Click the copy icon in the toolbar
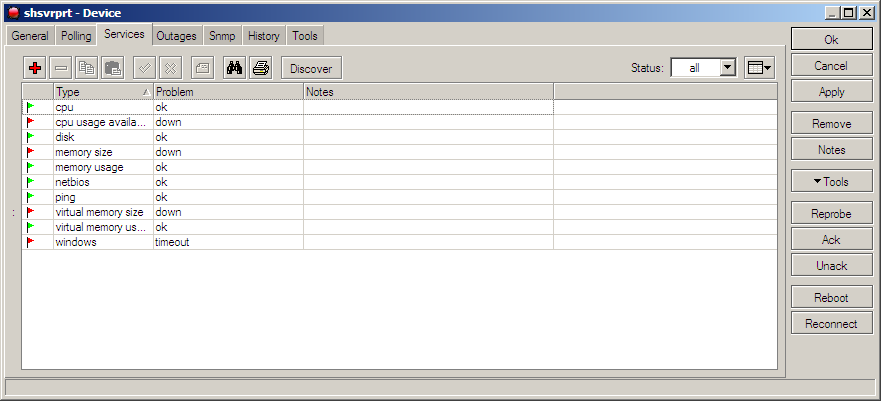 pos(86,68)
